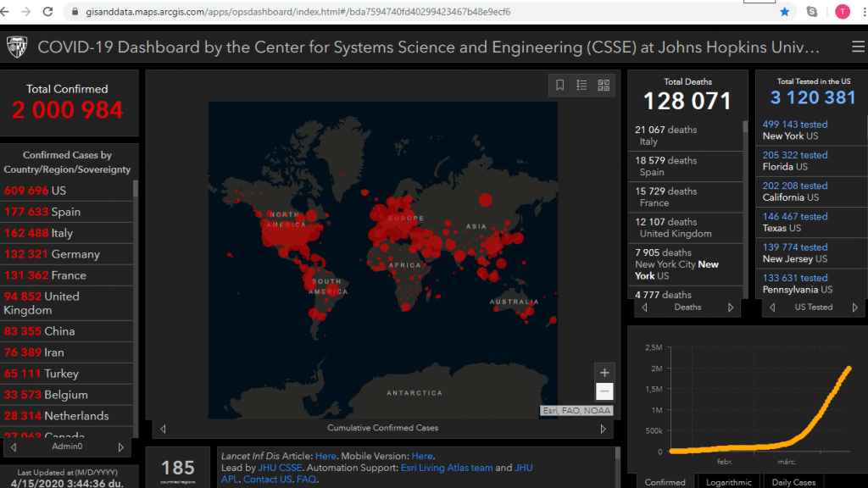
Task: Select France row with 131 362 cases
Action: click(66, 275)
